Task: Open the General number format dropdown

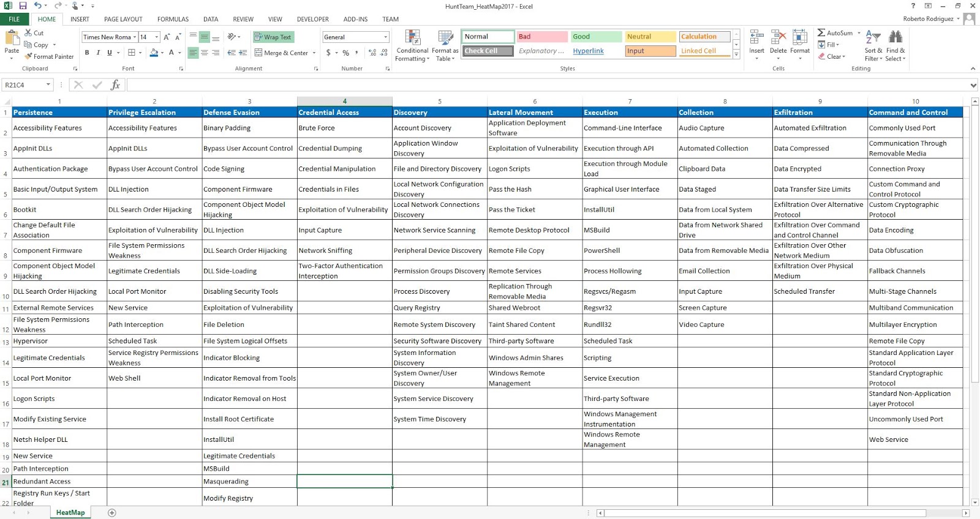Action: [x=385, y=37]
